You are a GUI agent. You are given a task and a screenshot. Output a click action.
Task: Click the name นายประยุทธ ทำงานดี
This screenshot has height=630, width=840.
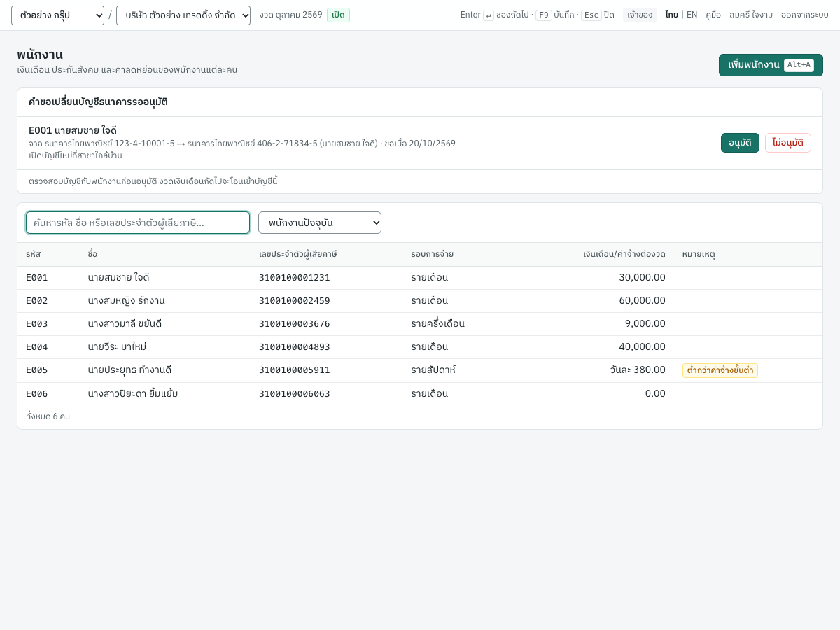(129, 370)
